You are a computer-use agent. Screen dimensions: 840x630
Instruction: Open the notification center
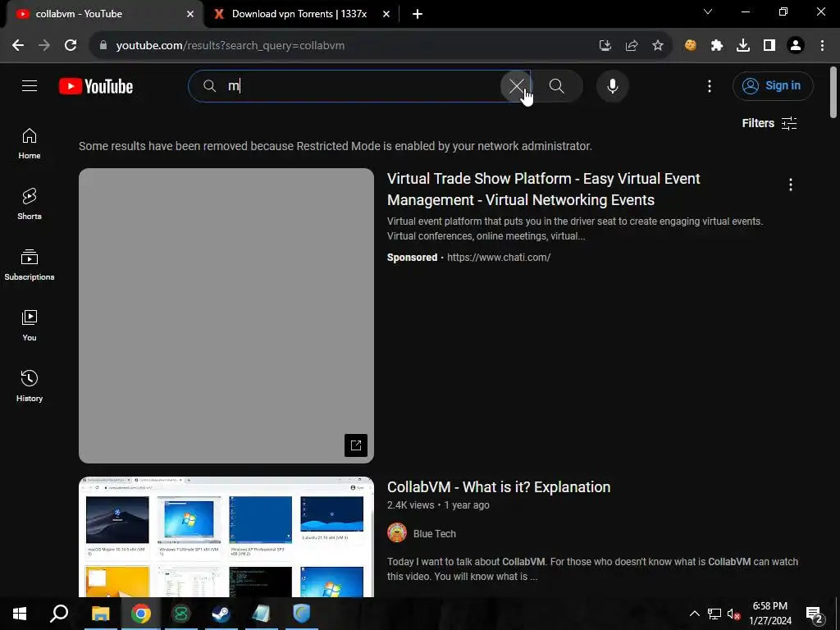[x=814, y=614]
